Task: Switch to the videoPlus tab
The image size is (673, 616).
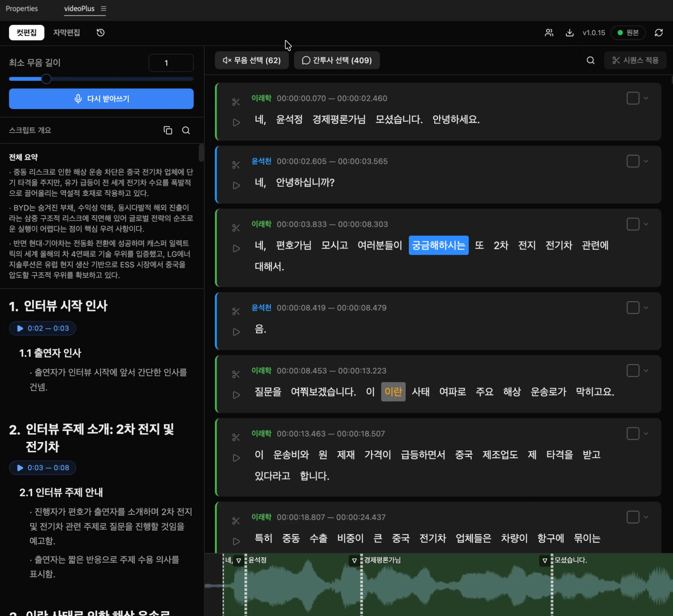Action: pos(79,8)
